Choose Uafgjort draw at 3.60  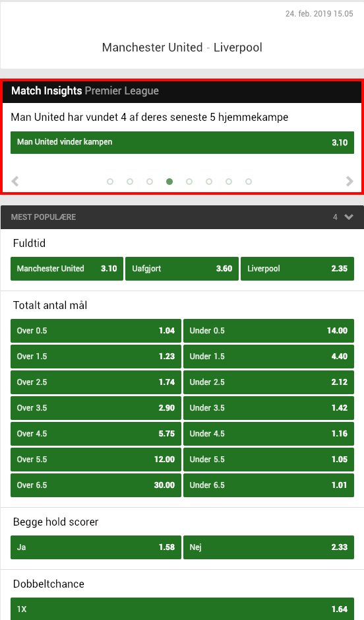[x=182, y=269]
